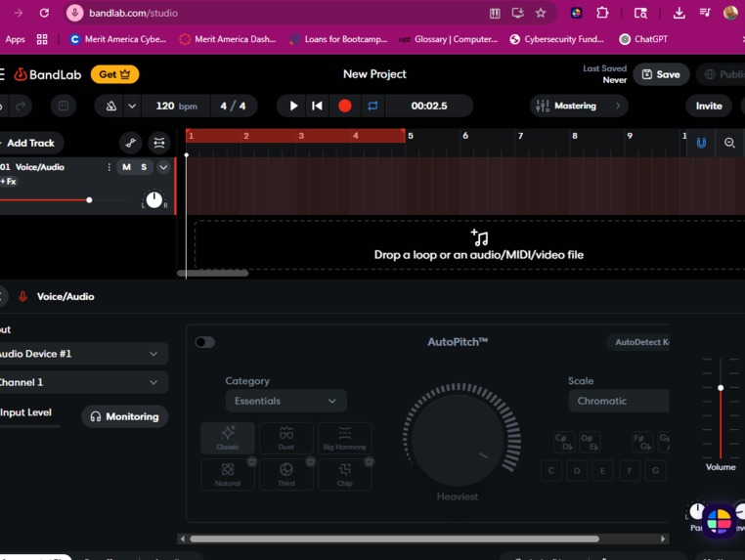Viewport: 745px width, 560px height.
Task: Start playback with the play button
Action: (x=293, y=106)
